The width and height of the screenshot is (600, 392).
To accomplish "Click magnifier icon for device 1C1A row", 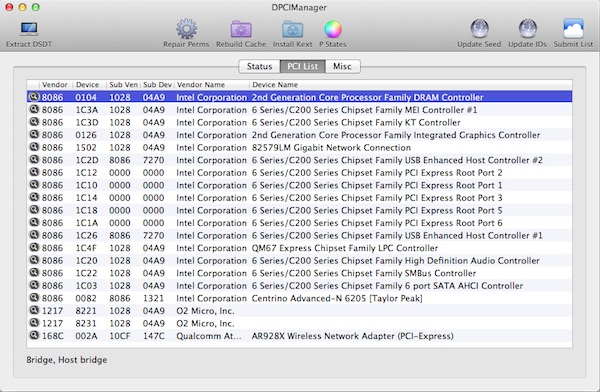I will coord(34,222).
